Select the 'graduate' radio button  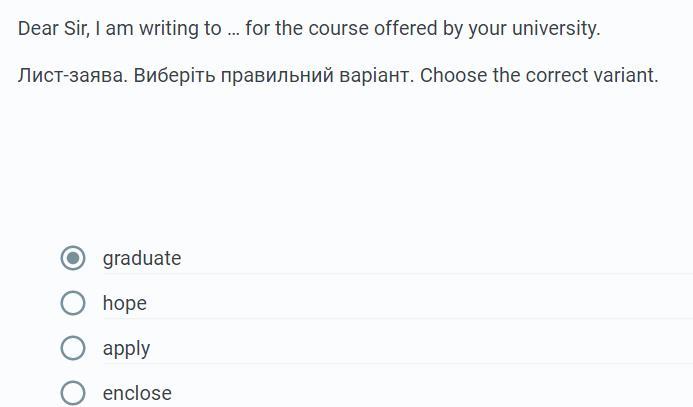pyautogui.click(x=73, y=258)
